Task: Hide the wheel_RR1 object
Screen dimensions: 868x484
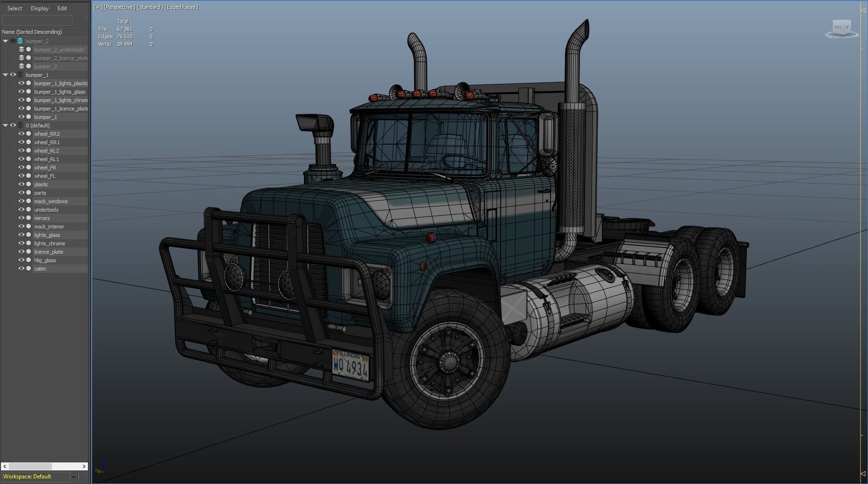Action: [22, 142]
